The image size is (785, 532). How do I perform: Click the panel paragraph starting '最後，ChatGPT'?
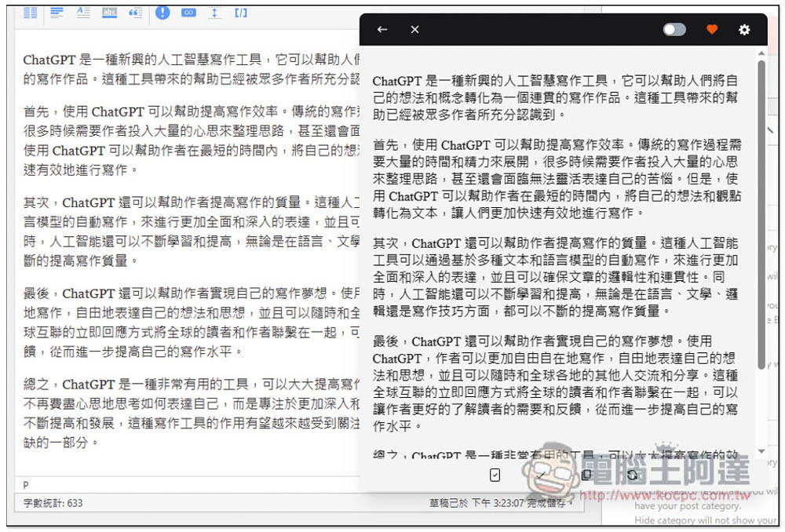pyautogui.click(x=555, y=384)
